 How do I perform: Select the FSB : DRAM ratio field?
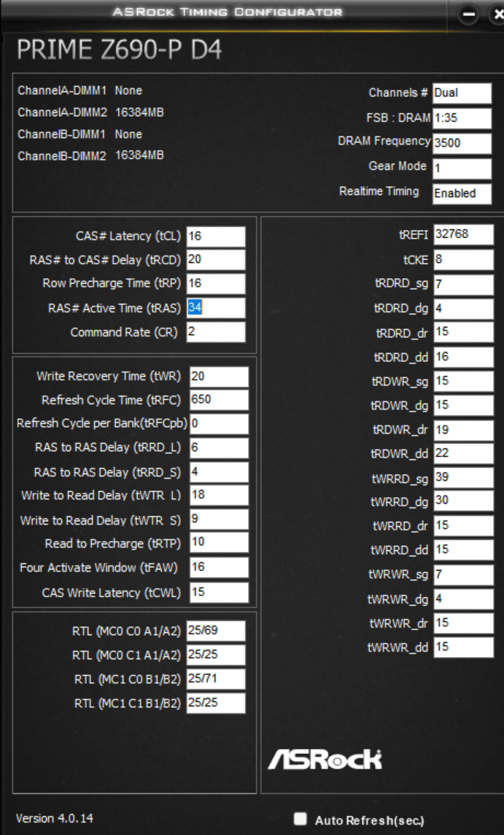(x=462, y=118)
